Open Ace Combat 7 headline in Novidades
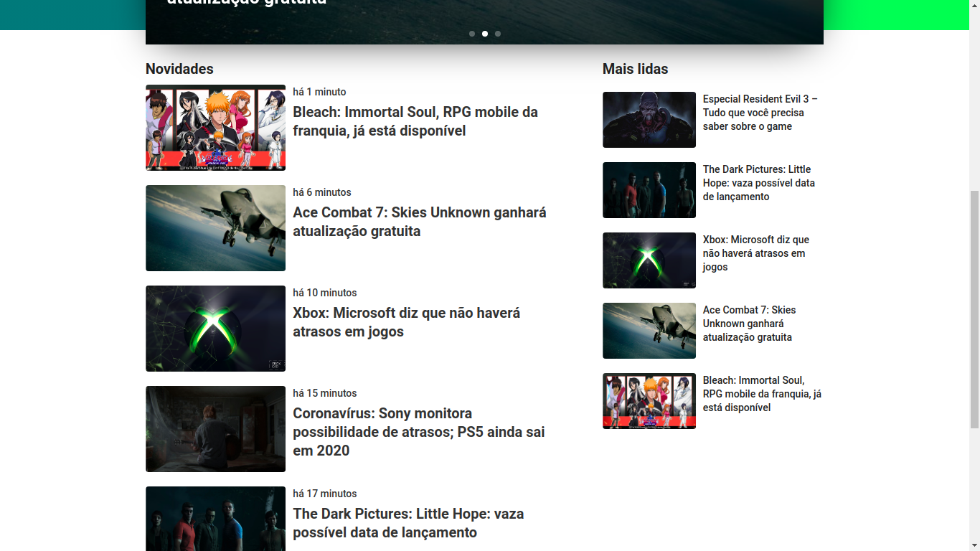Image resolution: width=980 pixels, height=551 pixels. tap(420, 222)
